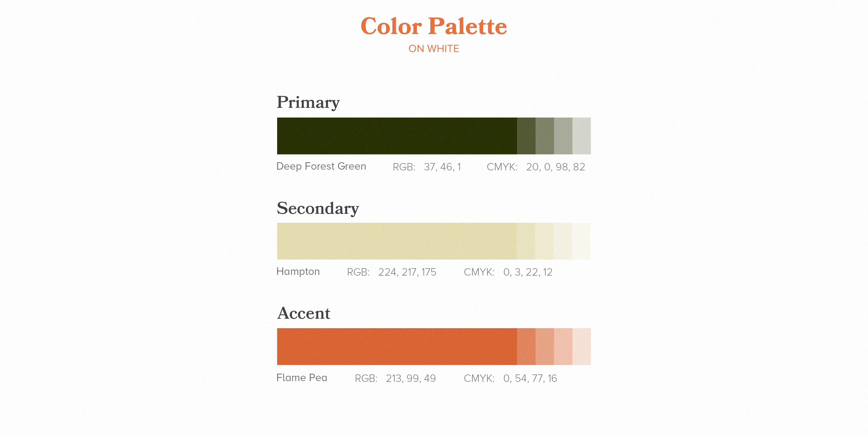Click the "ON WHITE" subtitle

pyautogui.click(x=434, y=49)
